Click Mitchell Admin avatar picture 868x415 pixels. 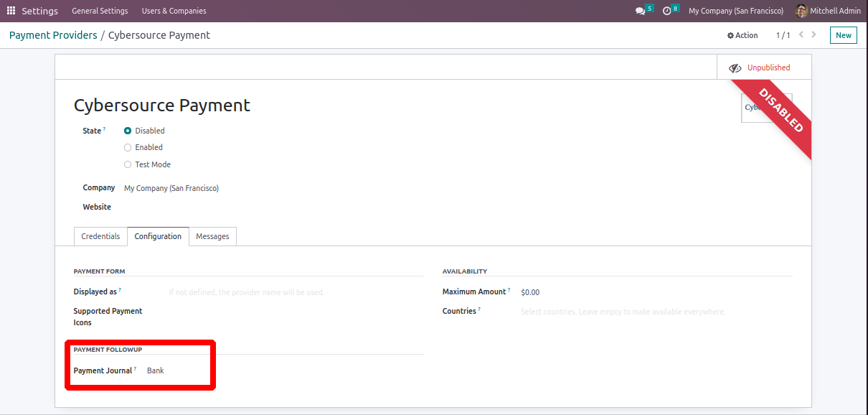coord(801,11)
